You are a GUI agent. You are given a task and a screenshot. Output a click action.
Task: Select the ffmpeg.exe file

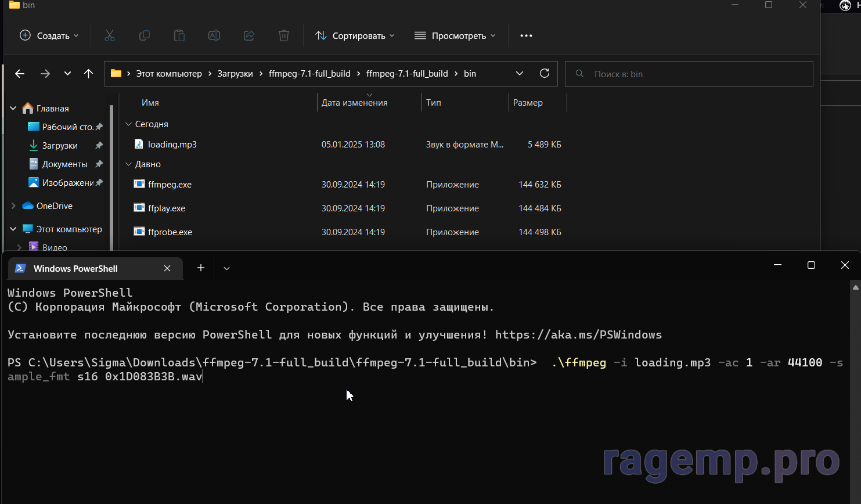[x=170, y=185]
